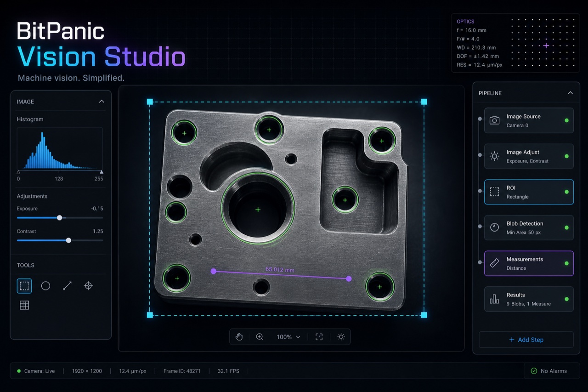Select the Results pipeline step
This screenshot has height=392, width=588.
tap(529, 299)
